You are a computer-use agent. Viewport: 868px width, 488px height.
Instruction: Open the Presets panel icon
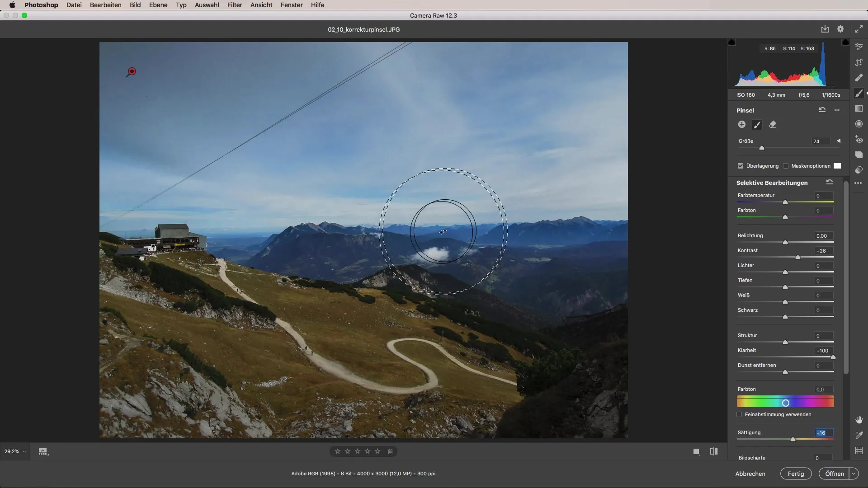coord(859,170)
